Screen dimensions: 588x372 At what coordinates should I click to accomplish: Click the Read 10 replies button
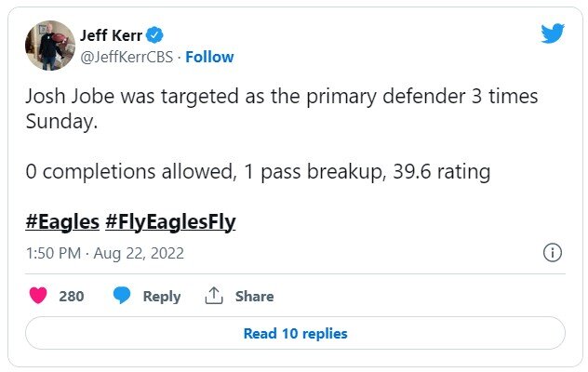coord(295,333)
